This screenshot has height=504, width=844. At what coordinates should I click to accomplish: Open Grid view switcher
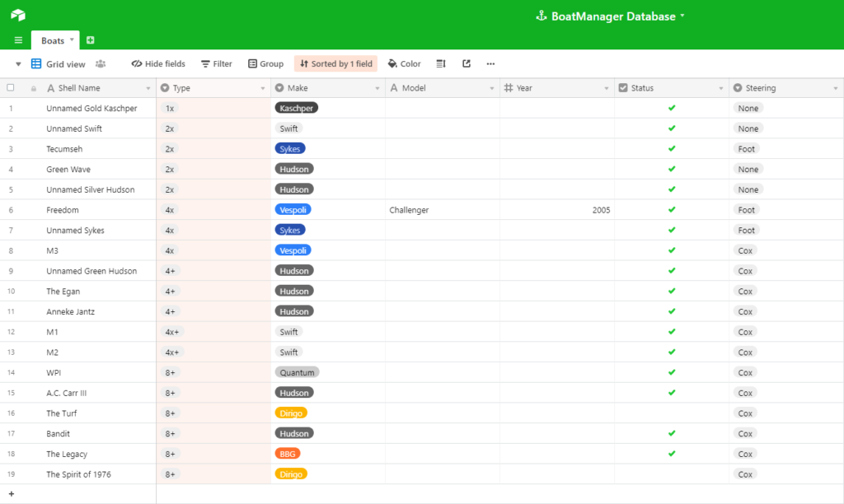59,63
